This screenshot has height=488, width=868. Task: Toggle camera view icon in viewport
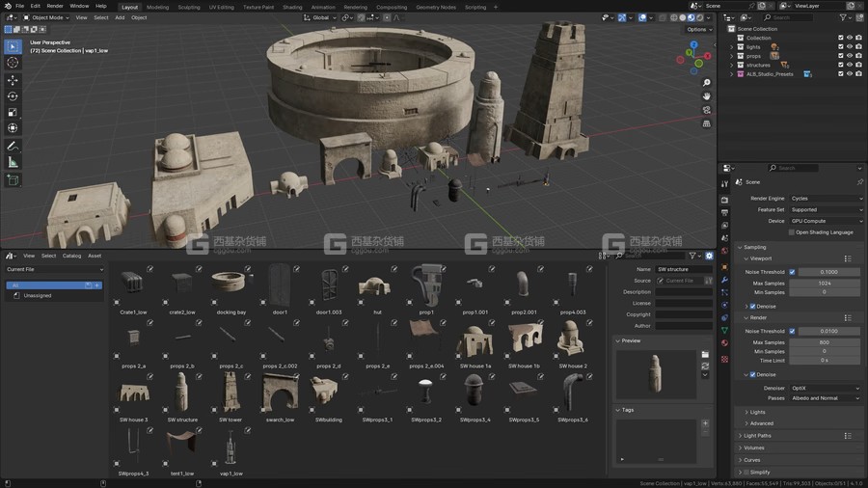pyautogui.click(x=707, y=110)
